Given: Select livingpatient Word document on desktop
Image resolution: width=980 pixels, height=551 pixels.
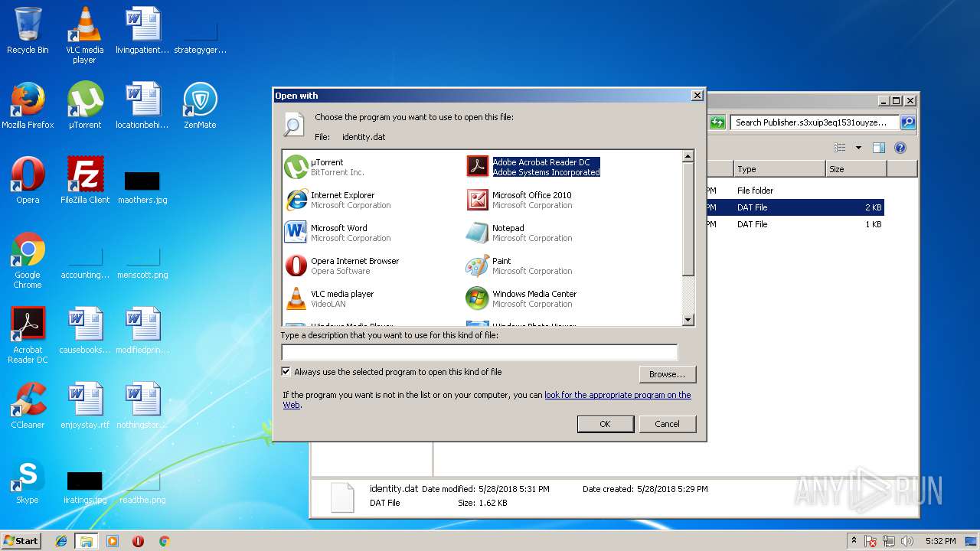Looking at the screenshot, I should (142, 31).
